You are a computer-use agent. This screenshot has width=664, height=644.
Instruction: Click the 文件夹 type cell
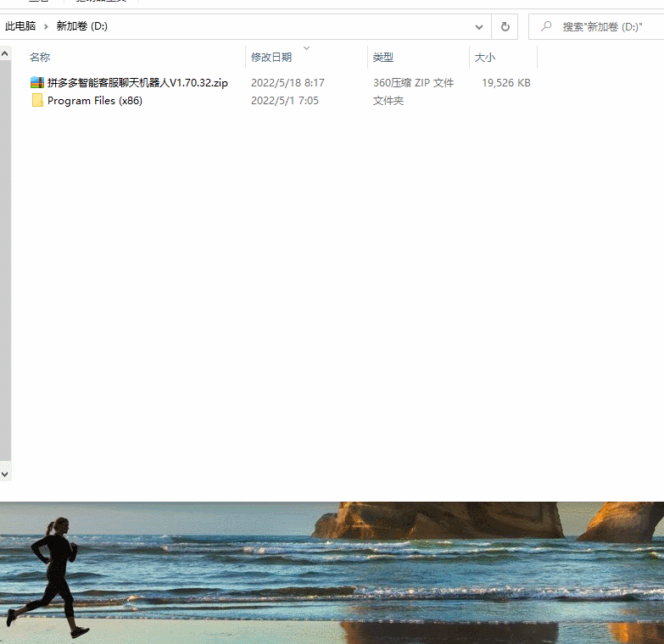[x=388, y=101]
